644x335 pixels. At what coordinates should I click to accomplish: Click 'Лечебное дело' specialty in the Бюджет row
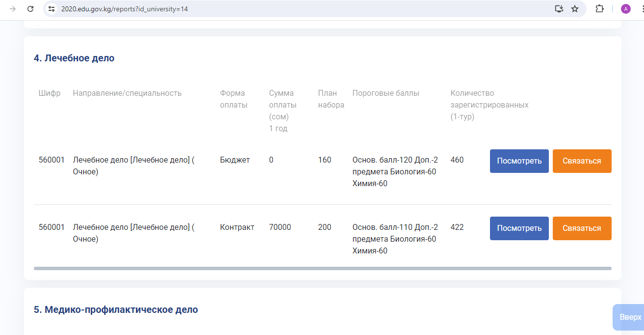click(x=134, y=166)
